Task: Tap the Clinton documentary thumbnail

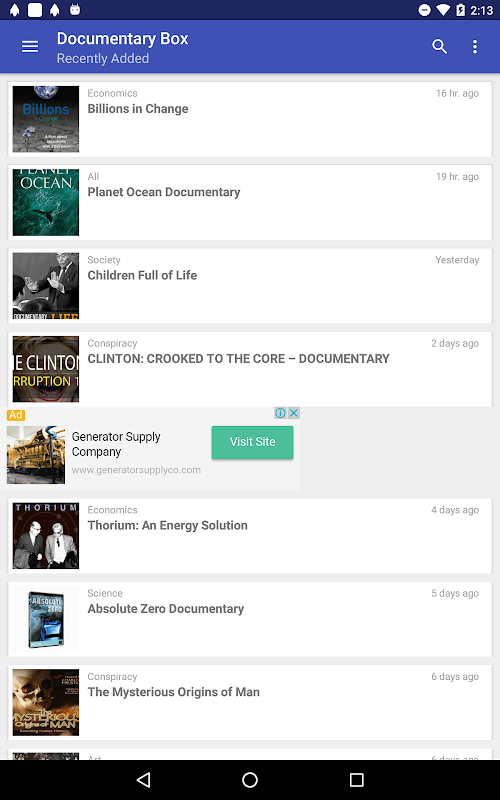Action: 46,369
